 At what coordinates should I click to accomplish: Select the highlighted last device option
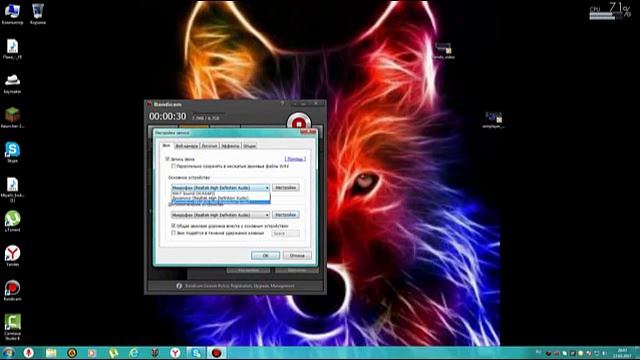pyautogui.click(x=220, y=202)
